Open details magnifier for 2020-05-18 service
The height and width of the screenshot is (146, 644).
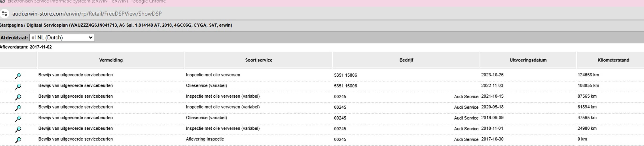pos(18,108)
